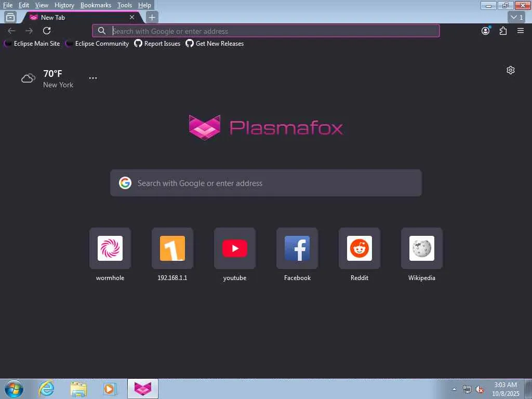This screenshot has width=532, height=399.
Task: Launch Internet Explorer from taskbar
Action: tap(46, 389)
